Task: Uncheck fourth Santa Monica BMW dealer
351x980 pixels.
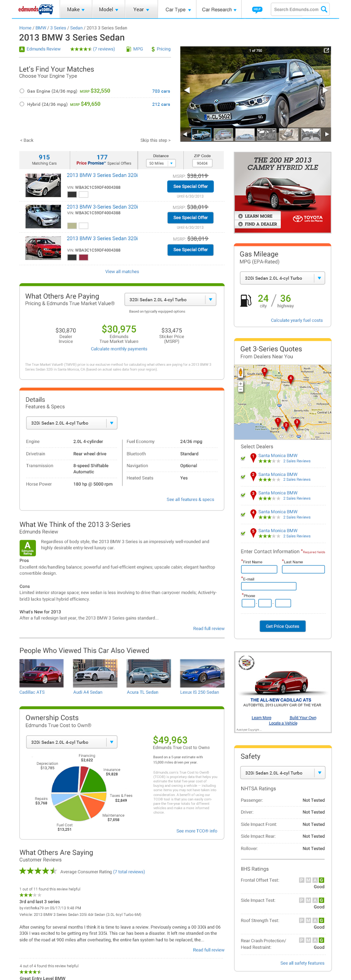Action: coord(243,515)
